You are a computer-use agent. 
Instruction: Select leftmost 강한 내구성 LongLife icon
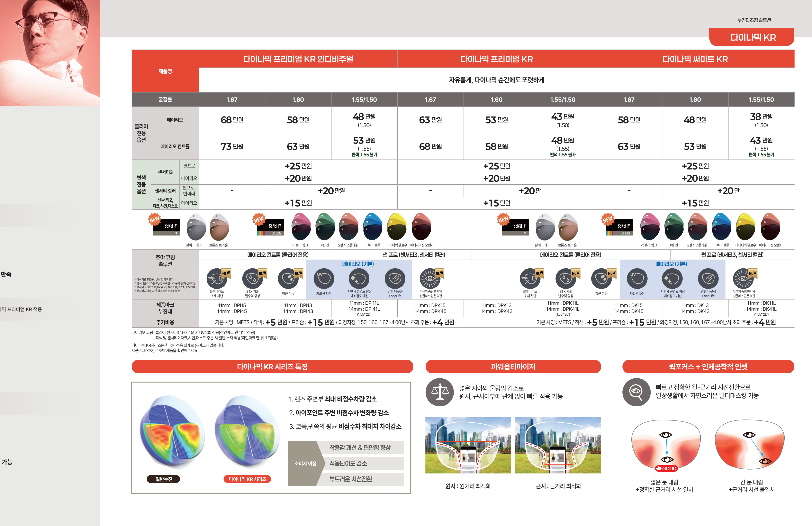click(x=395, y=279)
